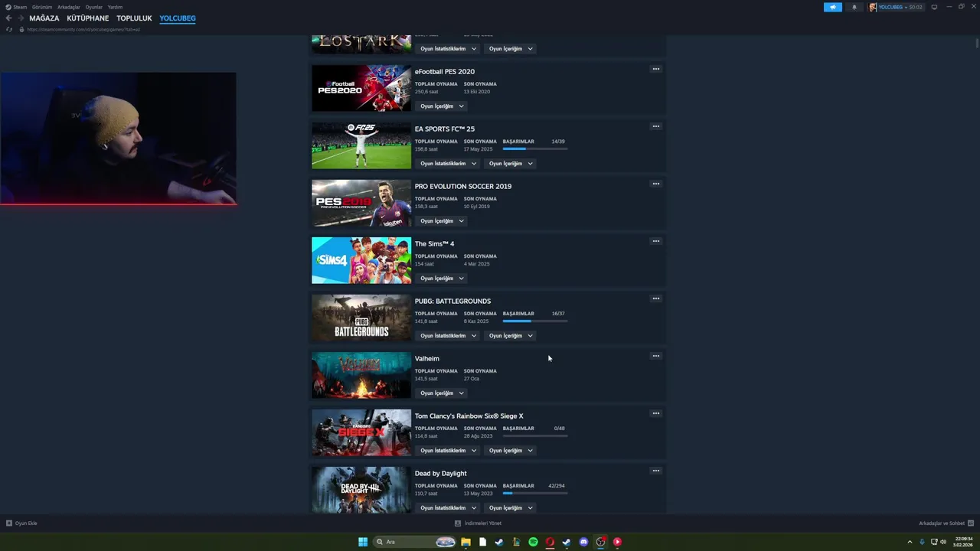
Task: Click the volume icon in system tray
Action: point(945,542)
